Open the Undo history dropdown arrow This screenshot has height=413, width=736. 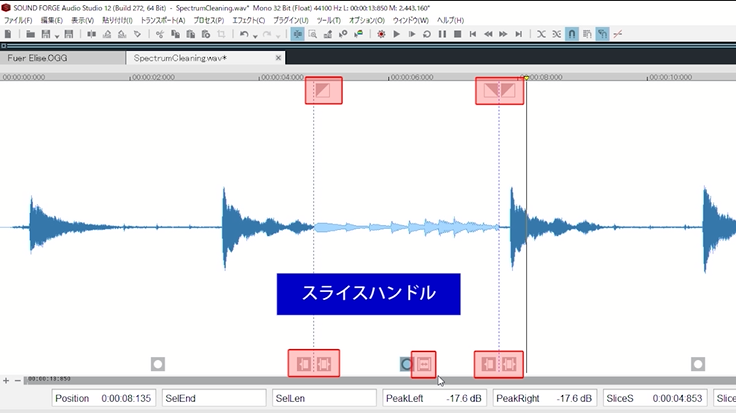click(254, 35)
